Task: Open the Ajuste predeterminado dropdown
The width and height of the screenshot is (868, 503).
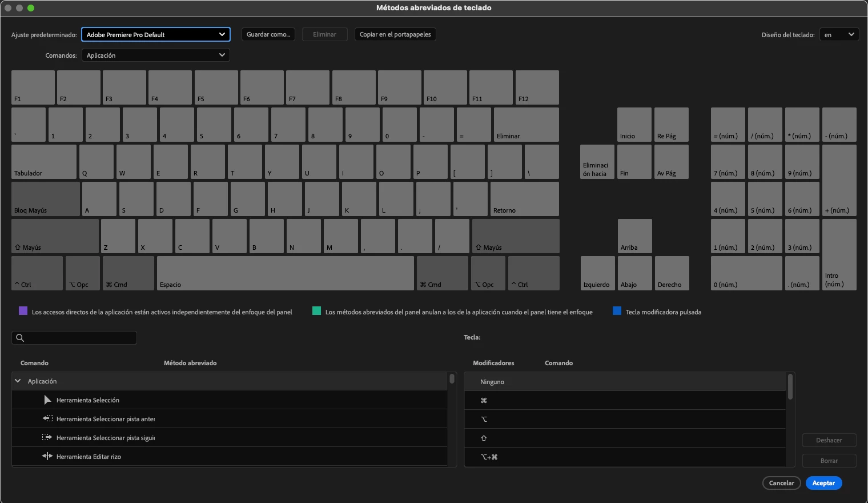Action: click(156, 35)
